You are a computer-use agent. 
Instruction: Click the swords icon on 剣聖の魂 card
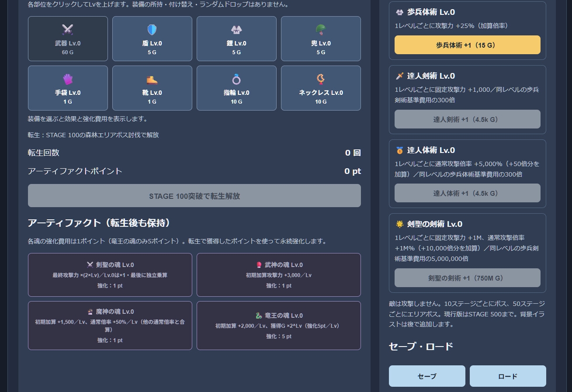(x=90, y=265)
